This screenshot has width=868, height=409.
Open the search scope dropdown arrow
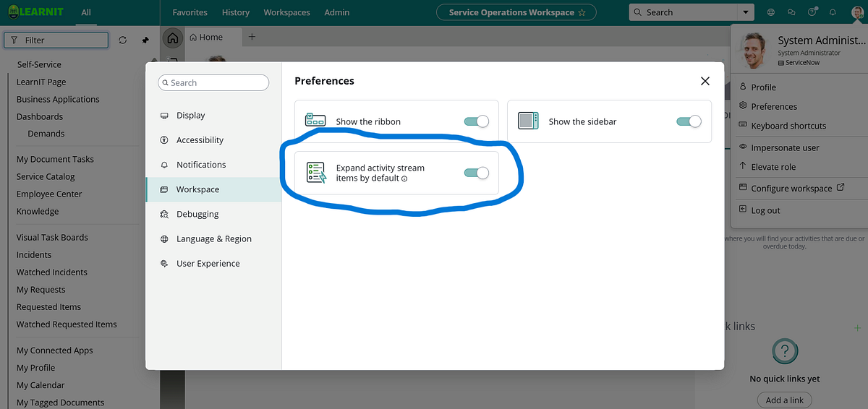pyautogui.click(x=744, y=12)
